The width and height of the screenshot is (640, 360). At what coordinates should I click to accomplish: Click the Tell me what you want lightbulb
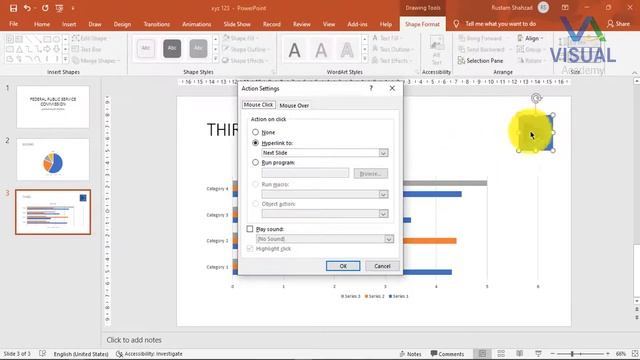pyautogui.click(x=456, y=24)
